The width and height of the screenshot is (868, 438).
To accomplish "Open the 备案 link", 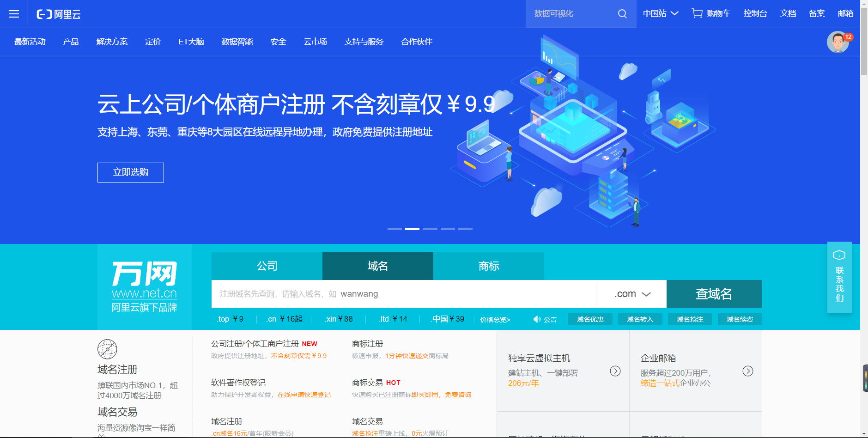I will [817, 13].
